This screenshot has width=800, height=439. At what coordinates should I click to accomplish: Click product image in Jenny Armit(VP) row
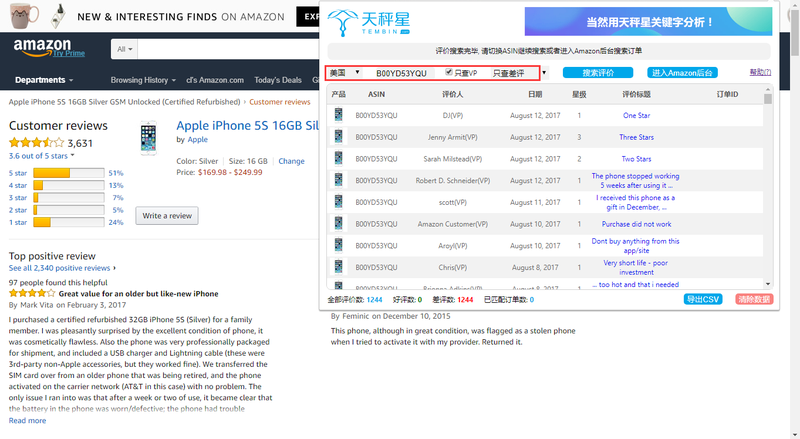point(338,137)
